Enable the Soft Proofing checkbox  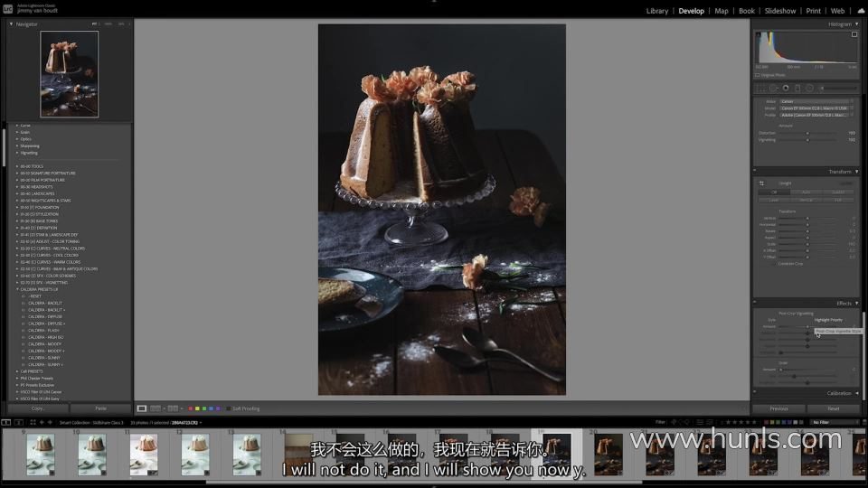click(x=228, y=408)
